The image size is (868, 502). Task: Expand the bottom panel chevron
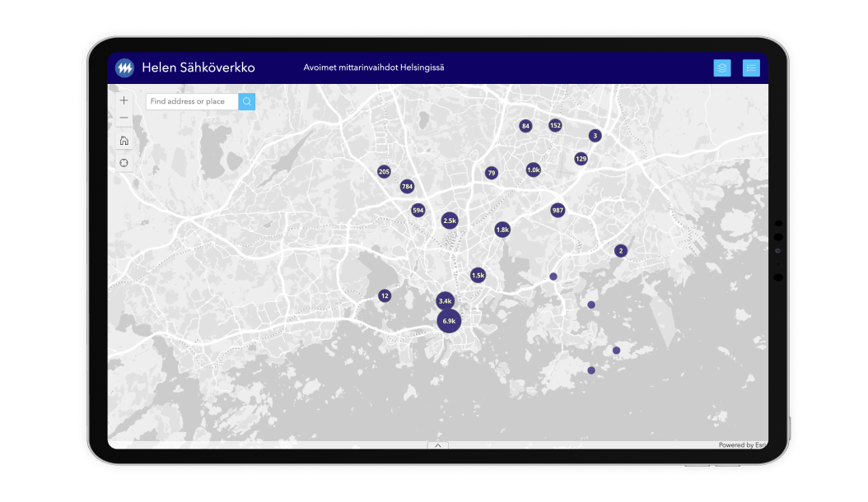click(x=438, y=445)
